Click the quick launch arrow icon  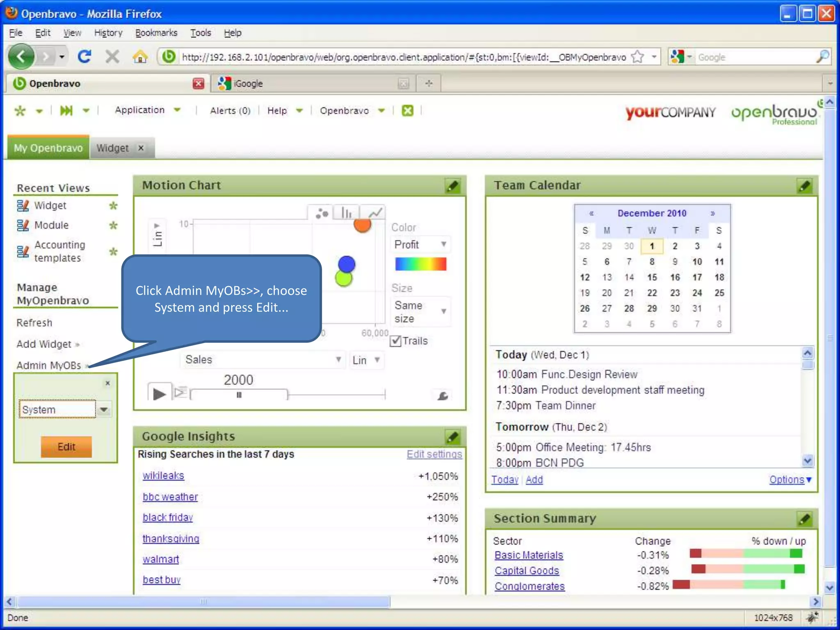pyautogui.click(x=66, y=110)
